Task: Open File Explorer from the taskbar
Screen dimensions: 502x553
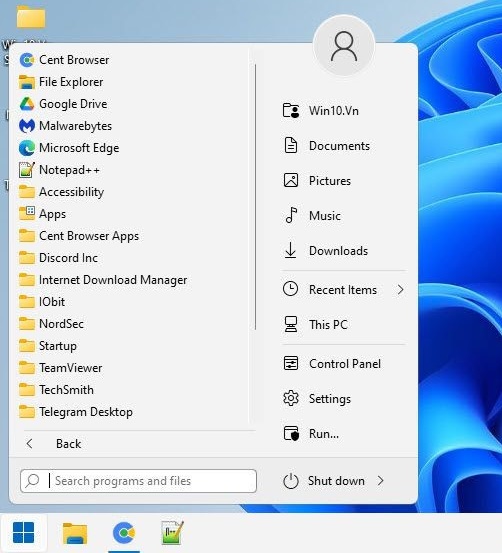Action: tap(75, 533)
